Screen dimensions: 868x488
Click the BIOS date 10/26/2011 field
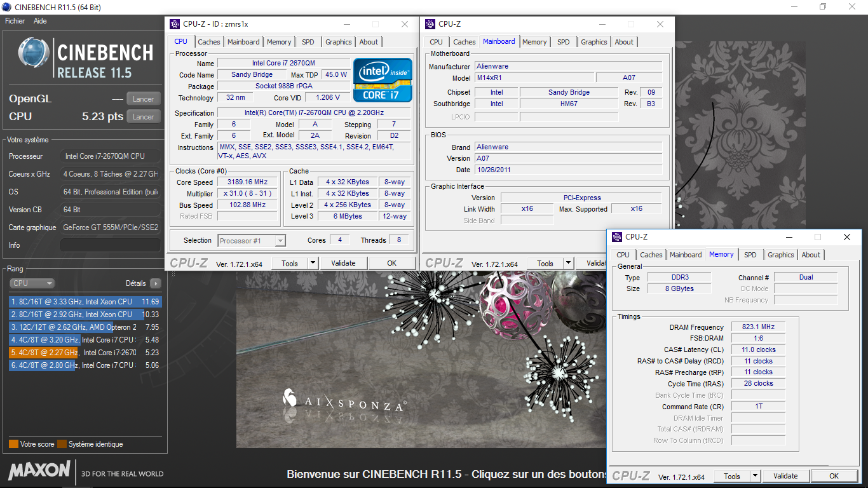click(568, 170)
